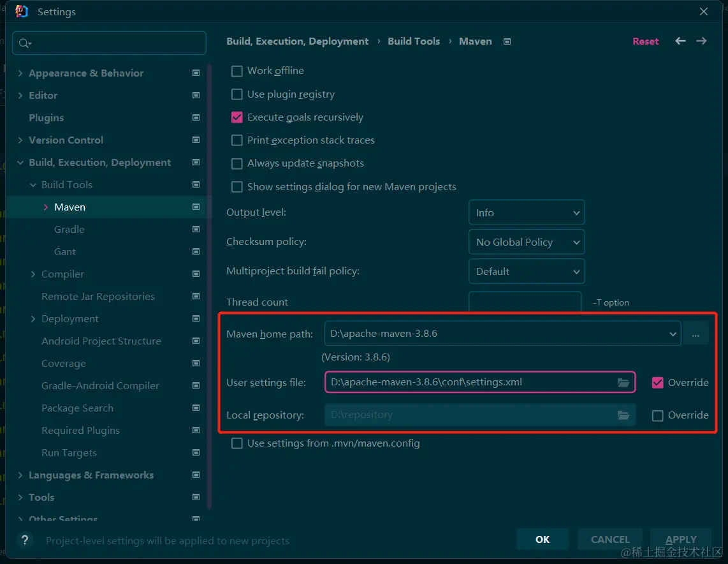The width and height of the screenshot is (728, 564).
Task: Select Android Project Structure
Action: [x=101, y=341]
